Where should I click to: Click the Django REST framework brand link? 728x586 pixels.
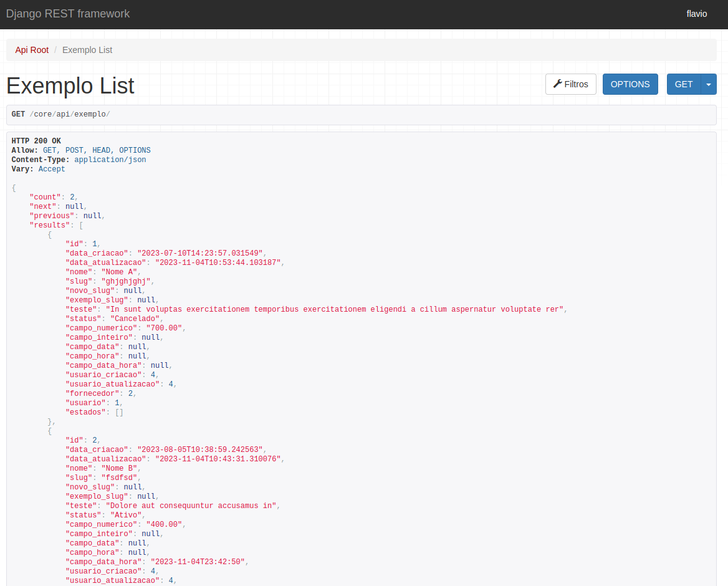[68, 14]
